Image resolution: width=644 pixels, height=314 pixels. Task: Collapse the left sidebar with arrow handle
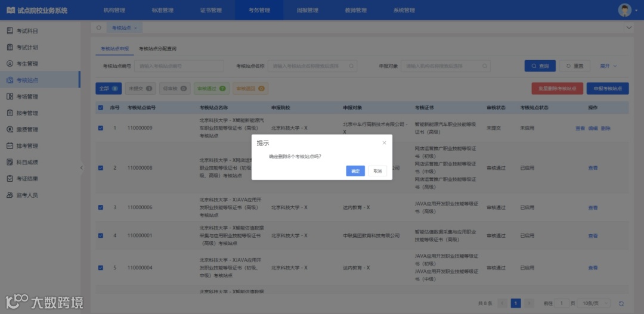tap(81, 167)
